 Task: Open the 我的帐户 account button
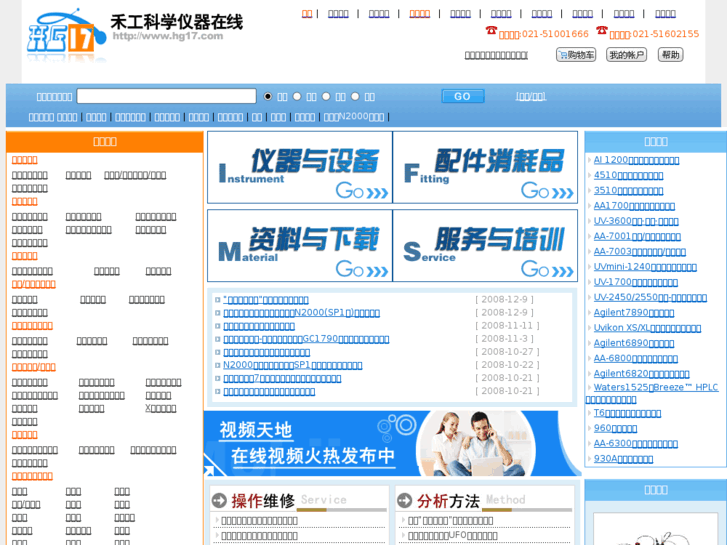pos(626,55)
